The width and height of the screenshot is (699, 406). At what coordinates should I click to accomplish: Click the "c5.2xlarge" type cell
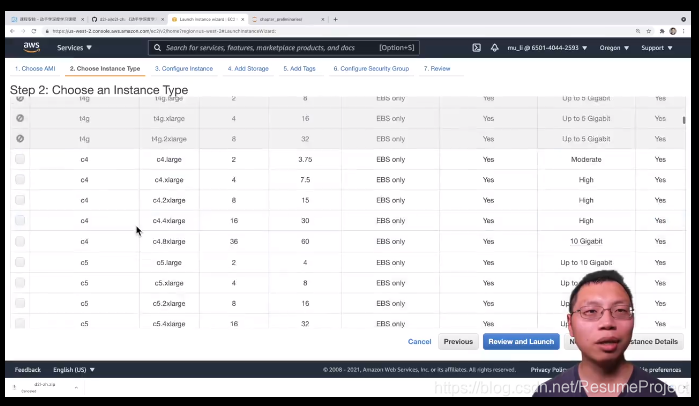click(x=169, y=303)
